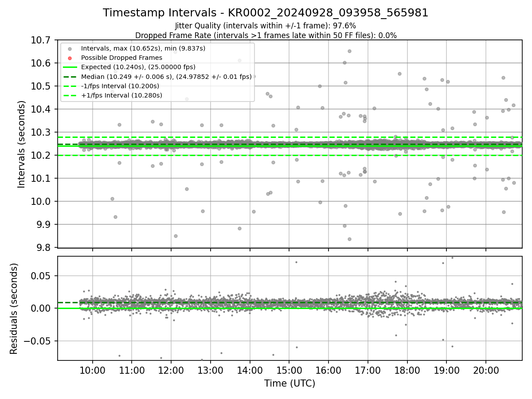Click the 10.7 y-axis tick label

coord(41,40)
